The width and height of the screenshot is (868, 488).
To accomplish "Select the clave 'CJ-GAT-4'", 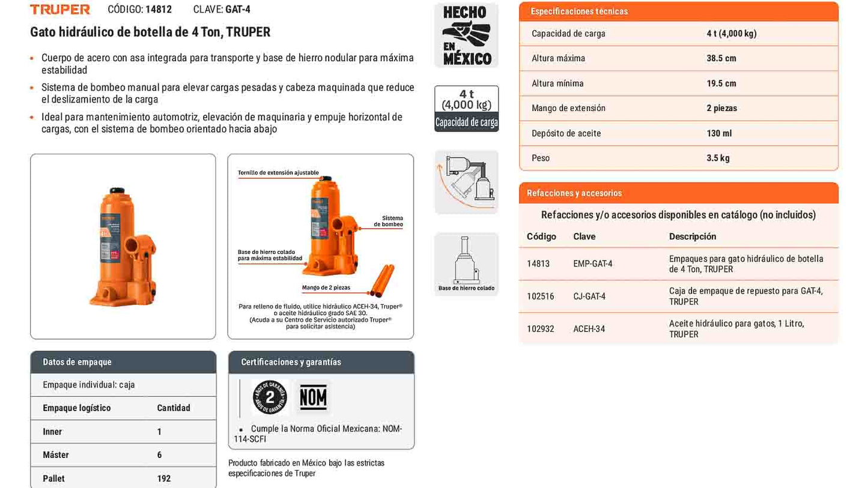I will tap(589, 297).
